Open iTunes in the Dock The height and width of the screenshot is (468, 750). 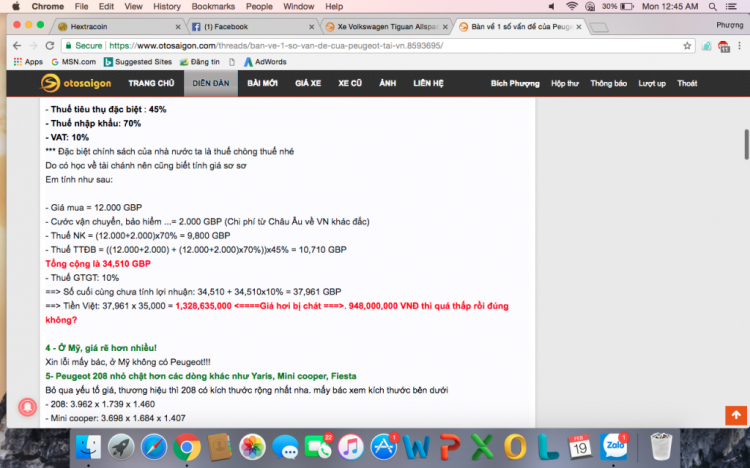[x=351, y=447]
